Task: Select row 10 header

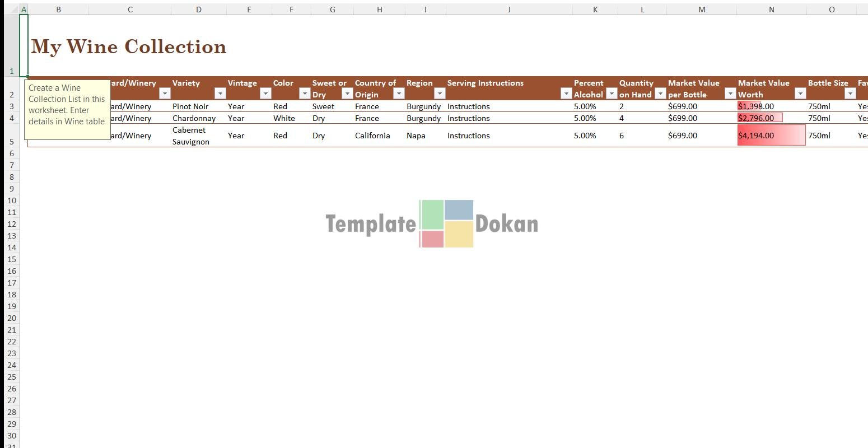Action: pos(12,200)
